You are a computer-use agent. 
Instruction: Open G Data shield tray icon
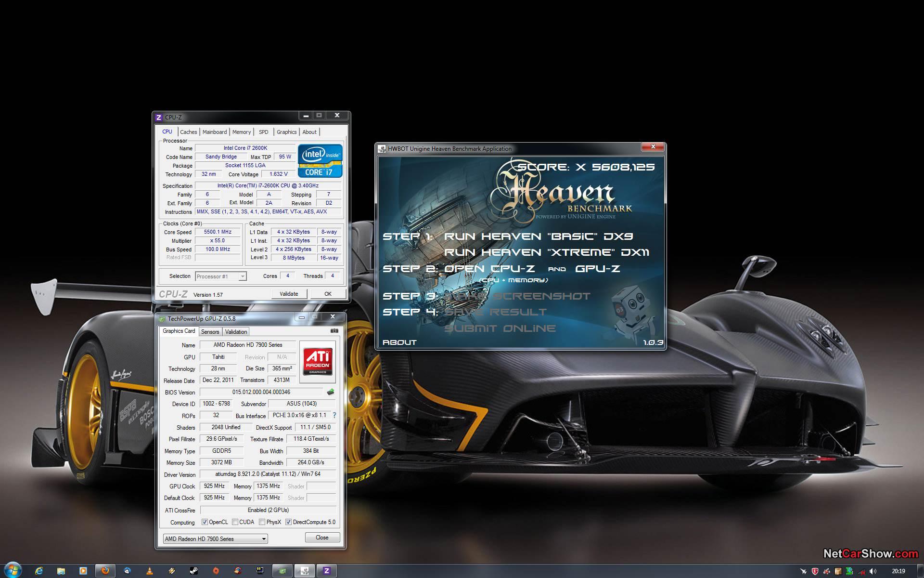(815, 571)
